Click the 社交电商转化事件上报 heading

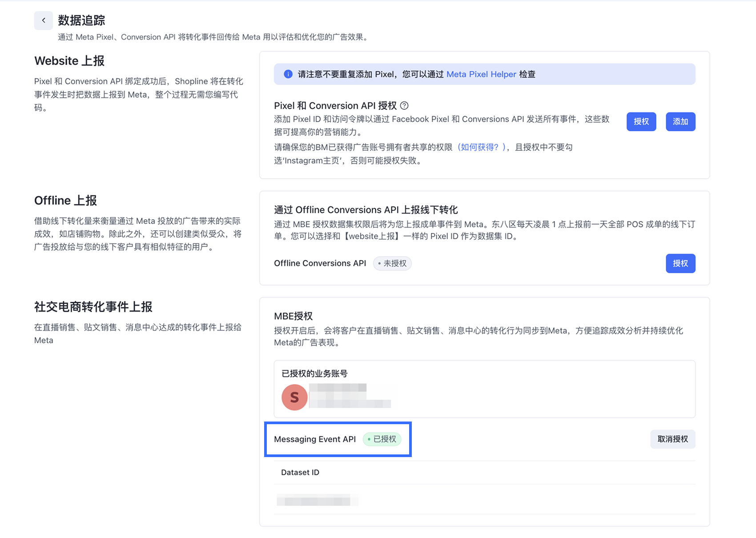coord(93,307)
